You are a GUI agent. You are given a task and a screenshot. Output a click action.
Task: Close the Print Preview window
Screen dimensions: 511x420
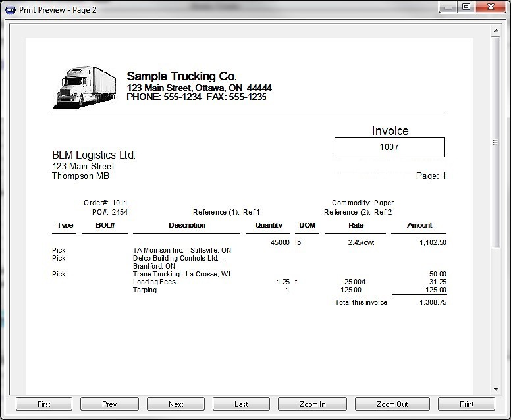coord(490,7)
